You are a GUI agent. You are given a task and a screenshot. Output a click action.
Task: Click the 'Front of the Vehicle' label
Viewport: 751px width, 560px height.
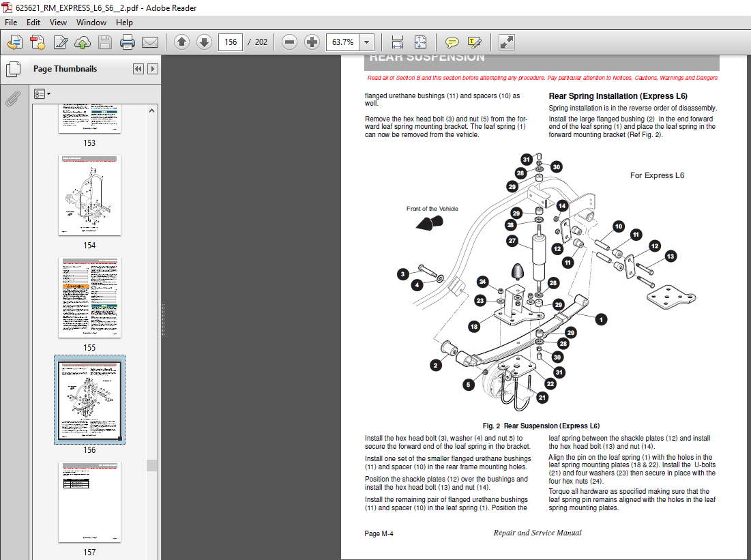pyautogui.click(x=432, y=209)
